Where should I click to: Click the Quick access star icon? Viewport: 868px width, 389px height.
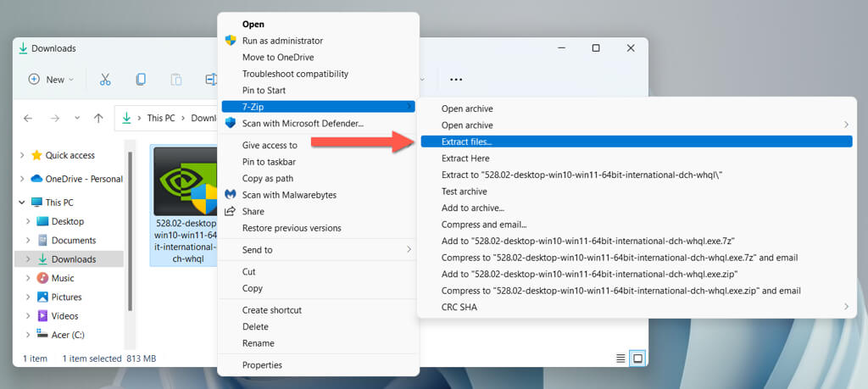(36, 155)
